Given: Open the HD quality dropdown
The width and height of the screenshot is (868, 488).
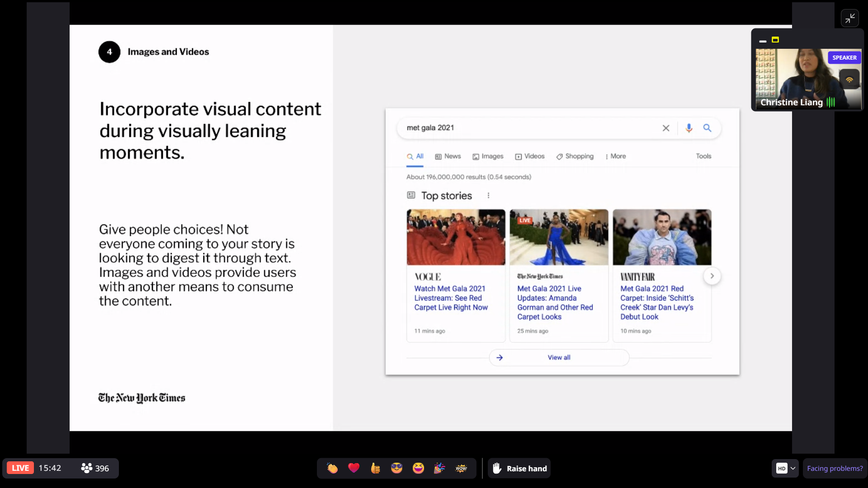Looking at the screenshot, I should tap(785, 468).
